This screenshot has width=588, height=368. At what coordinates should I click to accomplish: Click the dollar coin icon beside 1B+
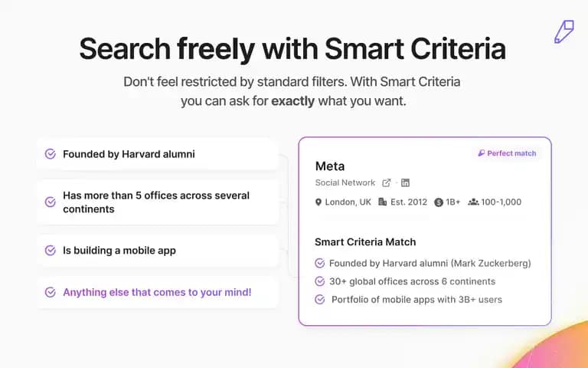pos(439,202)
